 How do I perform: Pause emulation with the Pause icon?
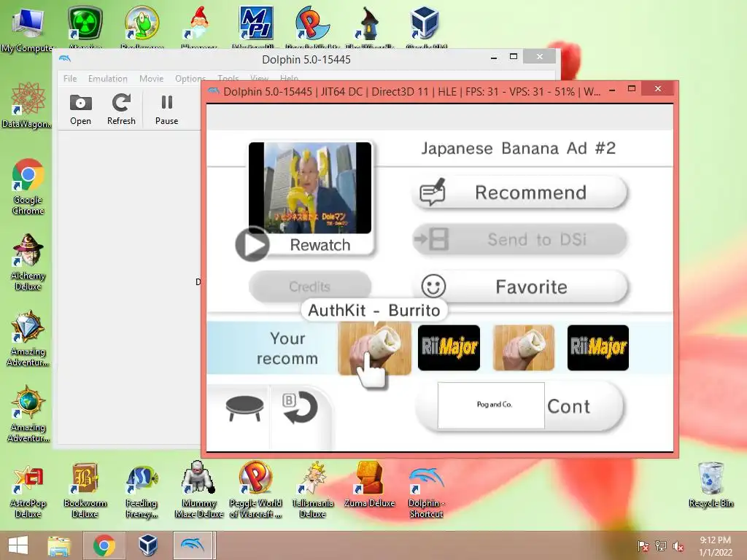pos(167,109)
